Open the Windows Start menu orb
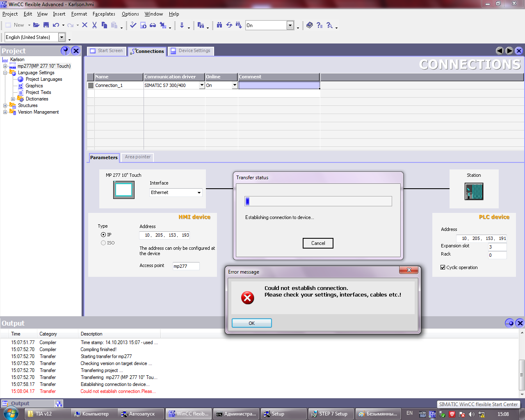The width and height of the screenshot is (525, 420). click(x=11, y=413)
